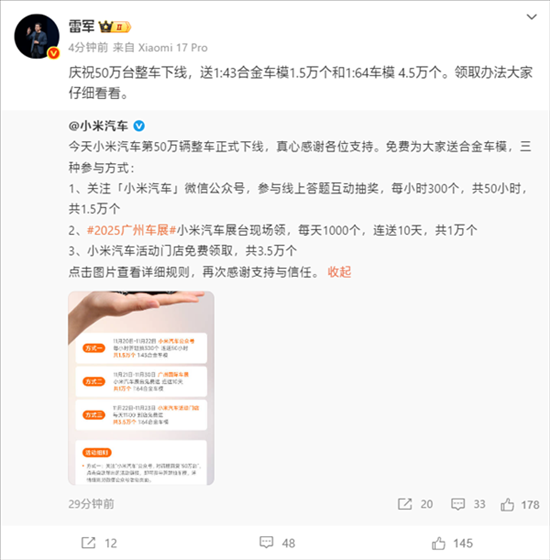Screen dimensions: 550x560
Task: Open the #2025广州车展# hashtag link
Action: pyautogui.click(x=131, y=230)
